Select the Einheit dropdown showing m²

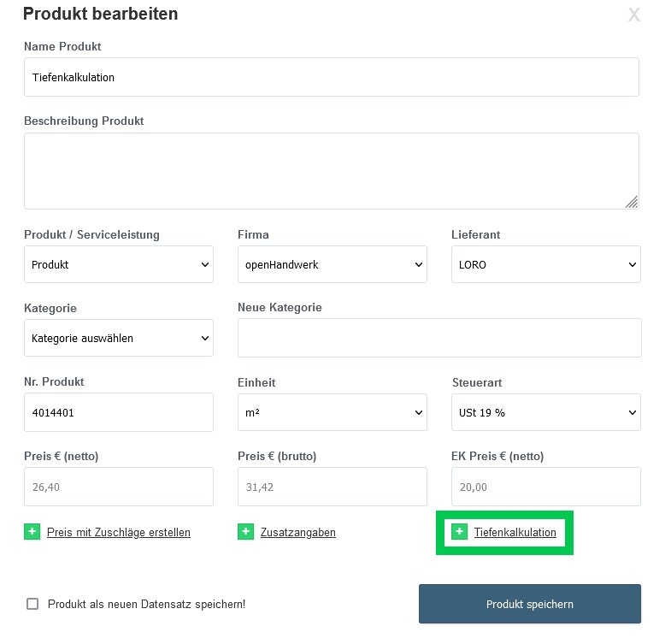pyautogui.click(x=332, y=412)
